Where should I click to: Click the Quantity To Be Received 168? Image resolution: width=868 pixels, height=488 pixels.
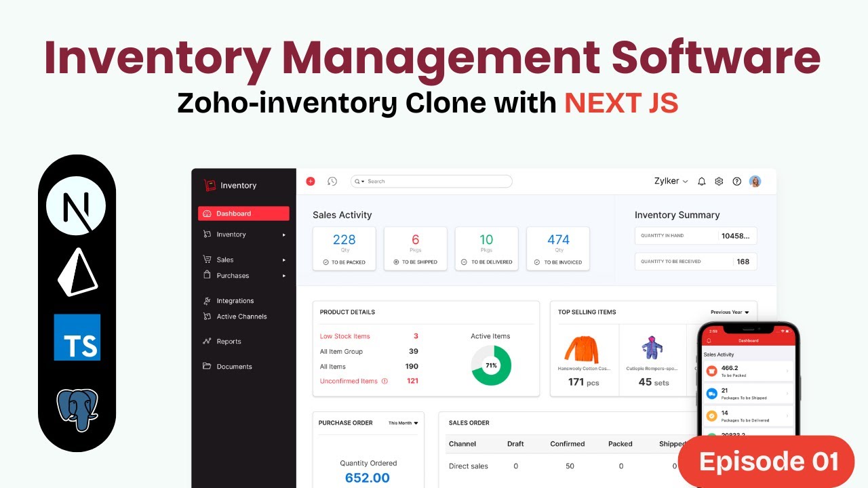coord(743,262)
